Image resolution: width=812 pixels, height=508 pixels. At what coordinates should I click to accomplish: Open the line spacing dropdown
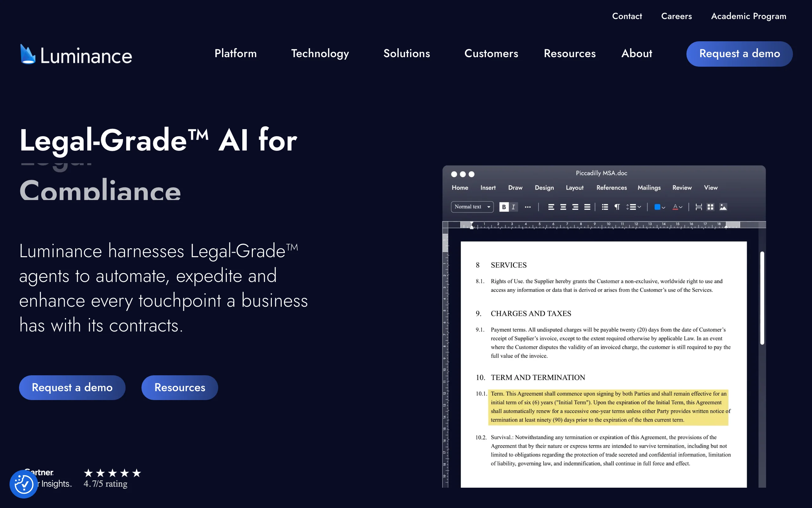pos(633,207)
